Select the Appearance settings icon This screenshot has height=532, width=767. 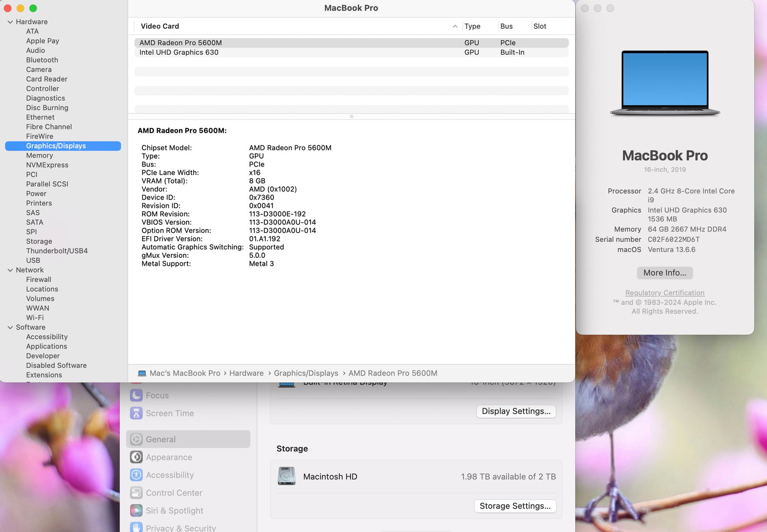click(136, 457)
